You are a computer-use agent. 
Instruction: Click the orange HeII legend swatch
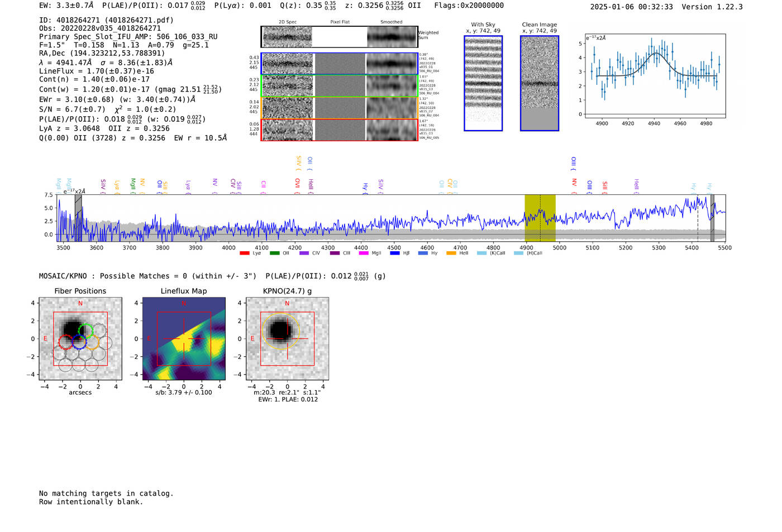pos(451,253)
